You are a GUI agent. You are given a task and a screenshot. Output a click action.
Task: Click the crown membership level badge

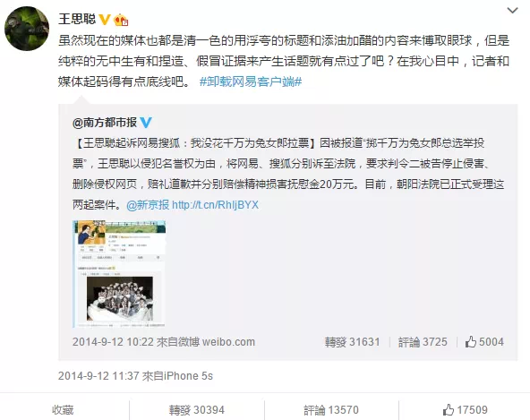tap(121, 20)
